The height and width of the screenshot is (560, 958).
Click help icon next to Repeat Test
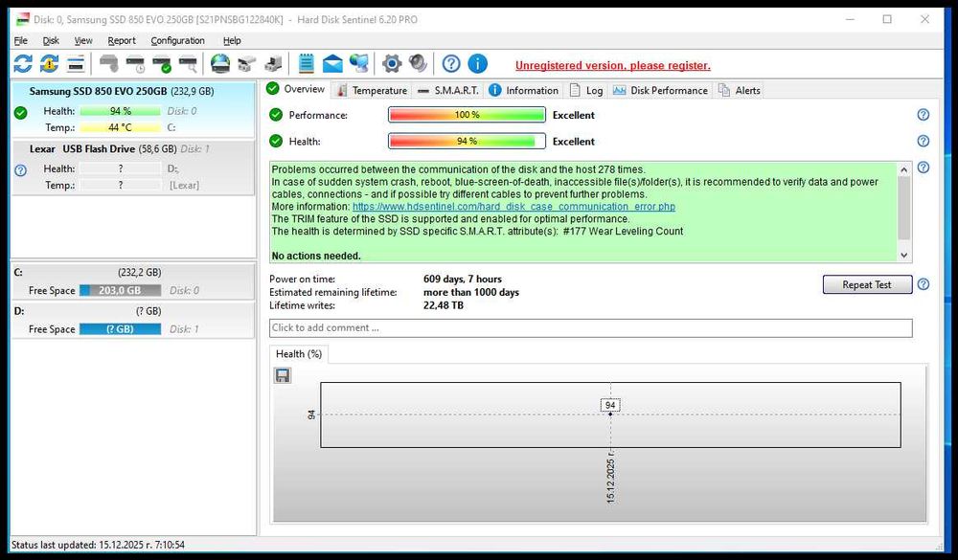click(924, 284)
